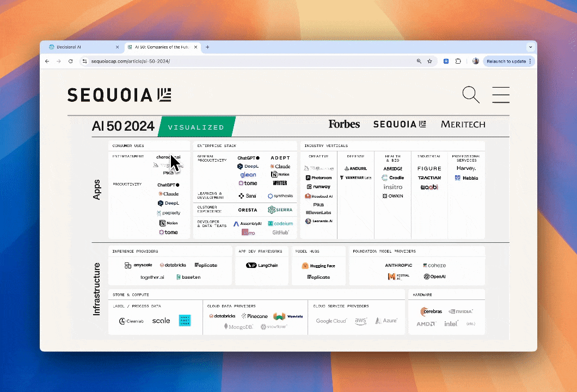Click the Relaunch to update button

pyautogui.click(x=506, y=62)
